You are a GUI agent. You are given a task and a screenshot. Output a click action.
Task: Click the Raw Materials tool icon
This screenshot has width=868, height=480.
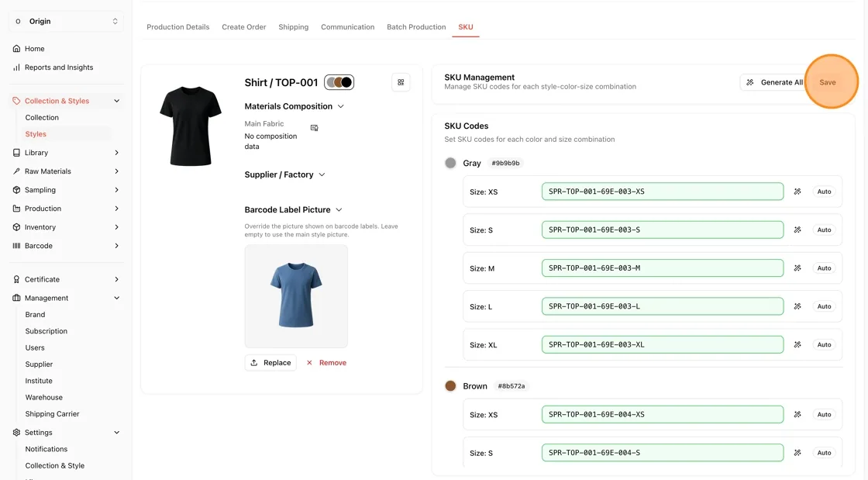(16, 171)
